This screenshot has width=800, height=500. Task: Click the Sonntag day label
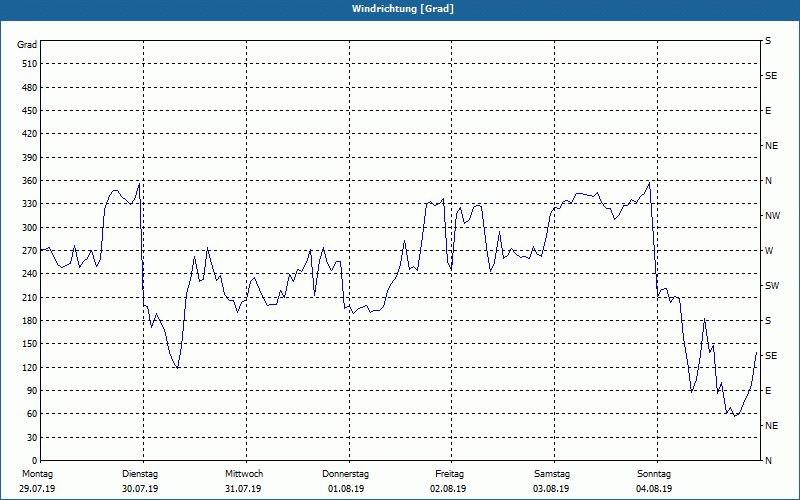pos(654,474)
